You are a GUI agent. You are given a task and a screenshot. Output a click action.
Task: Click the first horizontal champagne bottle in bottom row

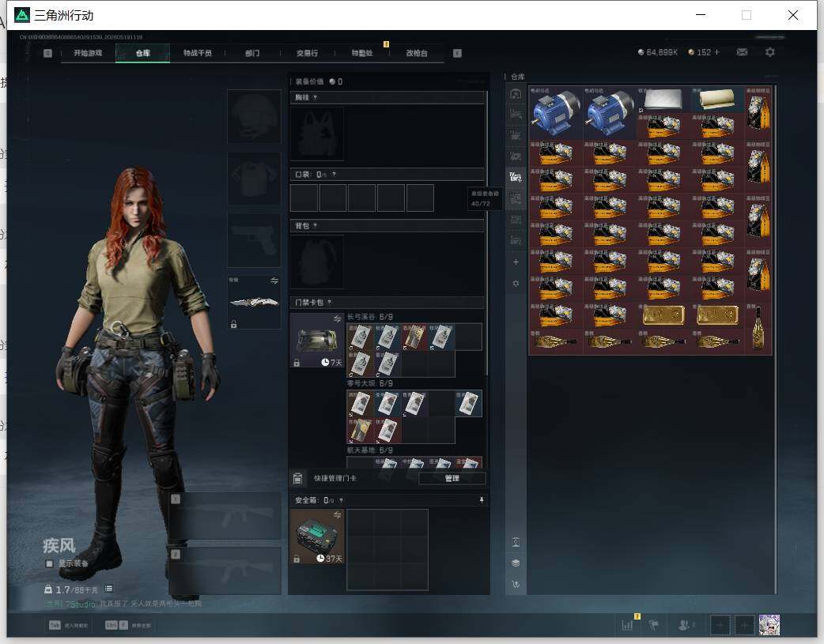(x=556, y=342)
